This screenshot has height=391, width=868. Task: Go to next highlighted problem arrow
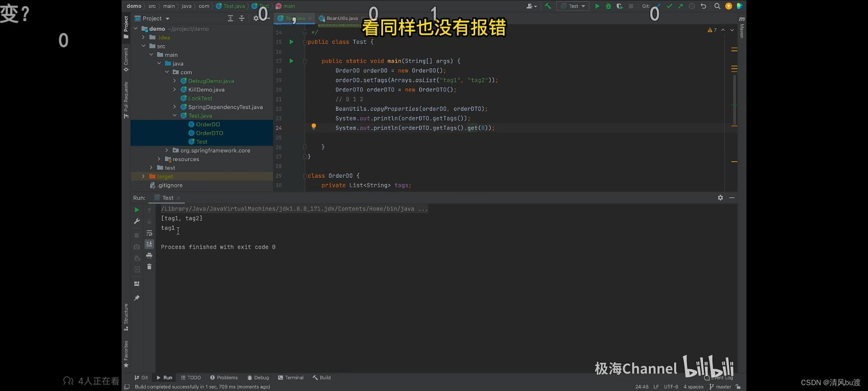click(x=732, y=30)
